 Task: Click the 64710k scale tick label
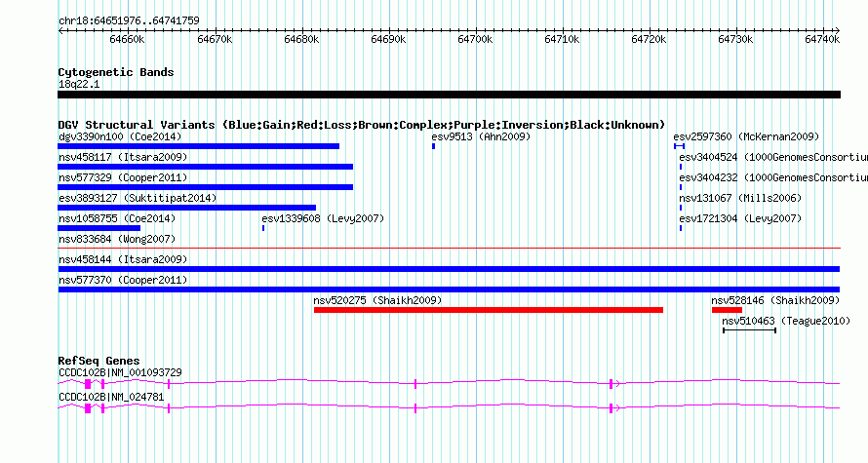(x=563, y=39)
